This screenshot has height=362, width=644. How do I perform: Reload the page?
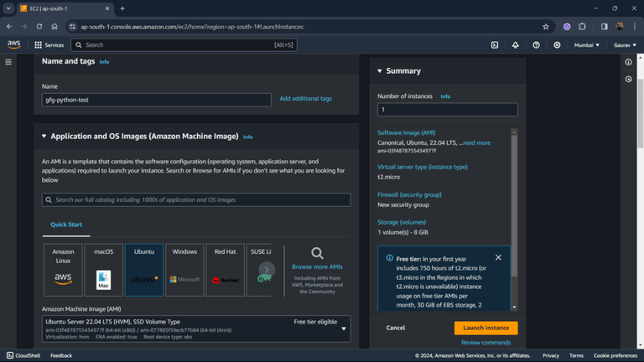(x=39, y=27)
